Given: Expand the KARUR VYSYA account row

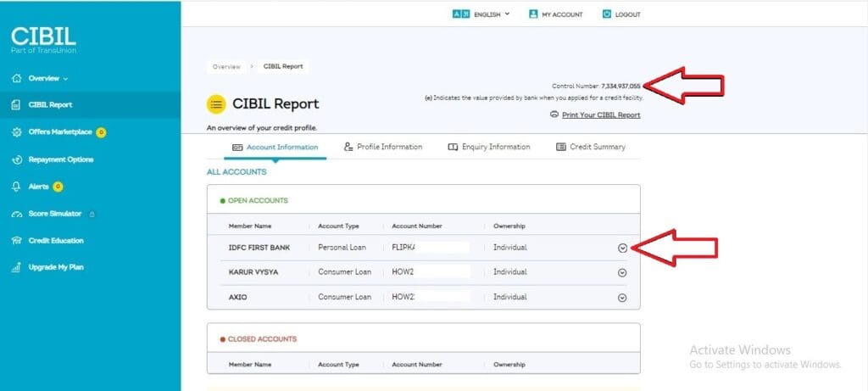Looking at the screenshot, I should click(622, 272).
